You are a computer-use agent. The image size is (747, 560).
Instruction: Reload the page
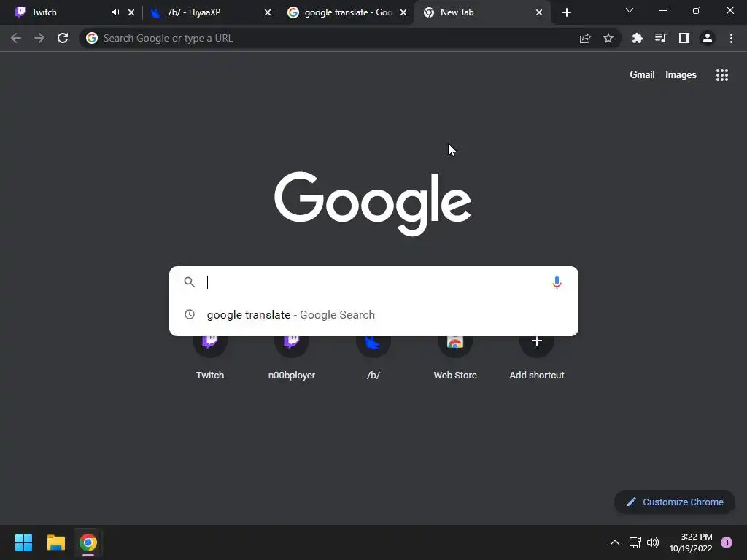click(x=63, y=38)
